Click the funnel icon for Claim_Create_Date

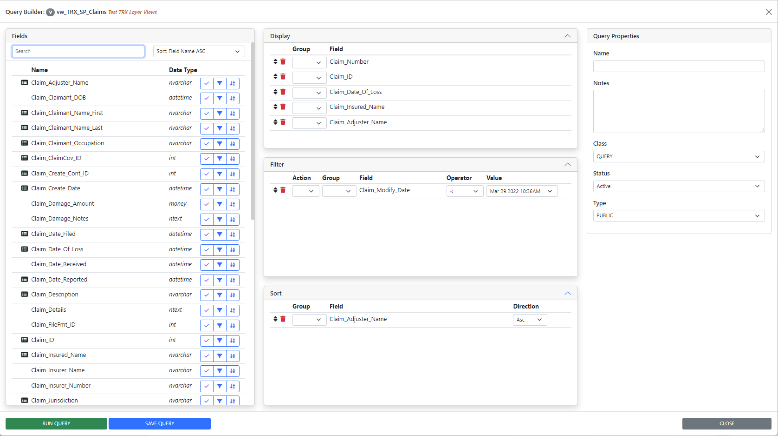pyautogui.click(x=219, y=189)
